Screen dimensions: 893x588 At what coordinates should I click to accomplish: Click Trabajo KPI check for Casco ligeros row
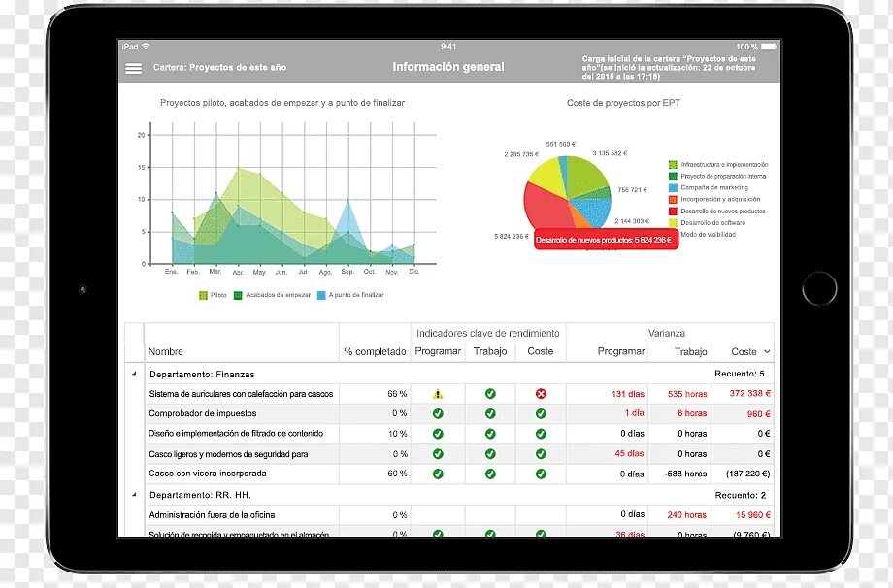(x=490, y=454)
